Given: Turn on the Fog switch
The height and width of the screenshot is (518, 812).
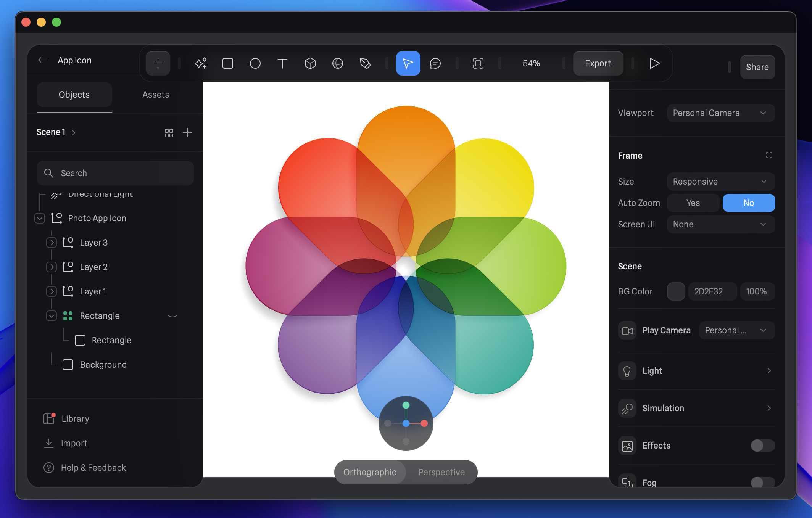Looking at the screenshot, I should pyautogui.click(x=762, y=482).
